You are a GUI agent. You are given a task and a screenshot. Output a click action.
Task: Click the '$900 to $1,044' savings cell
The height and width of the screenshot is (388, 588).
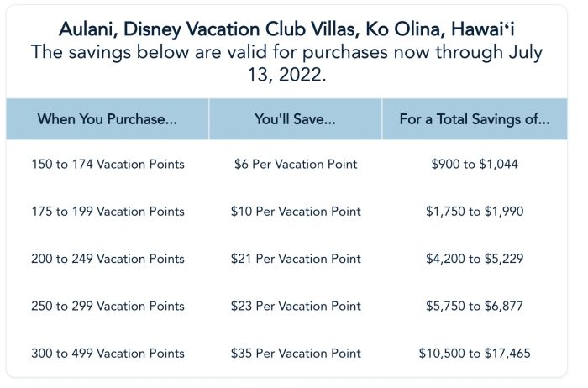click(x=475, y=164)
